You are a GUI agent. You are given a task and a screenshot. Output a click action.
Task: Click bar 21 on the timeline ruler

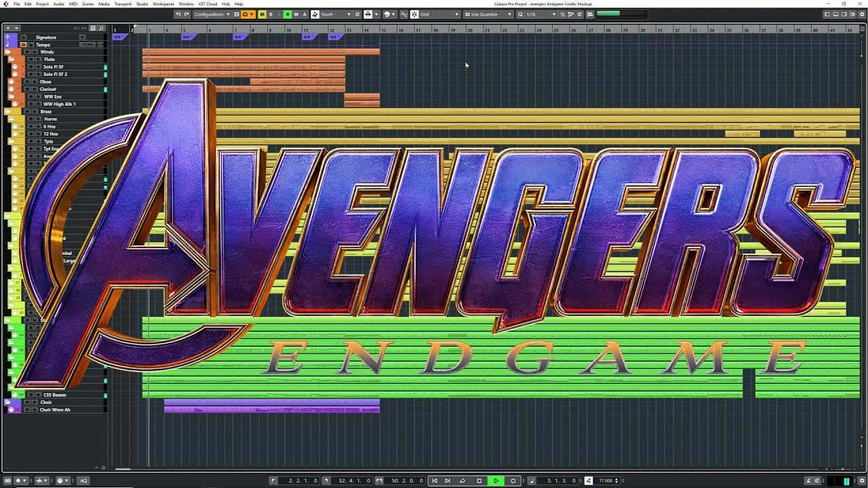[486, 30]
